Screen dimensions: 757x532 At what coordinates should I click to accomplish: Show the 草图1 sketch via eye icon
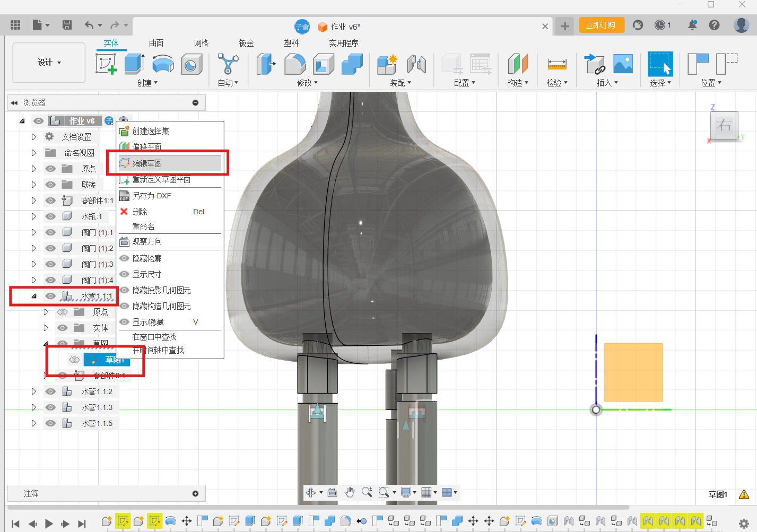click(74, 360)
